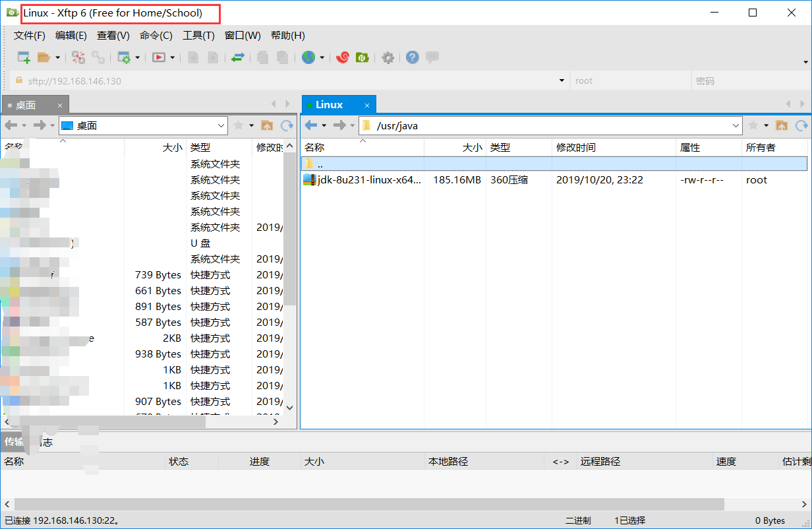Click the globe encoding icon

pos(308,57)
